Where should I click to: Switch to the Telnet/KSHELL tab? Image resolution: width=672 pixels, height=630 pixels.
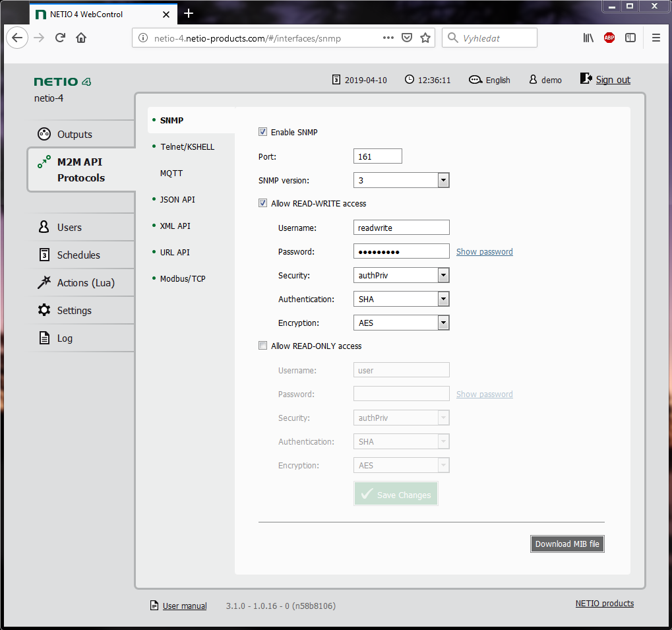pyautogui.click(x=187, y=146)
